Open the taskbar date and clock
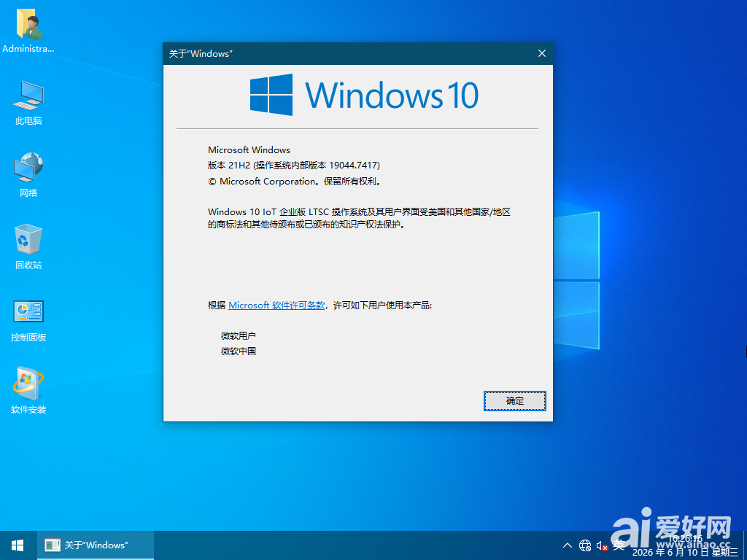 pyautogui.click(x=685, y=545)
